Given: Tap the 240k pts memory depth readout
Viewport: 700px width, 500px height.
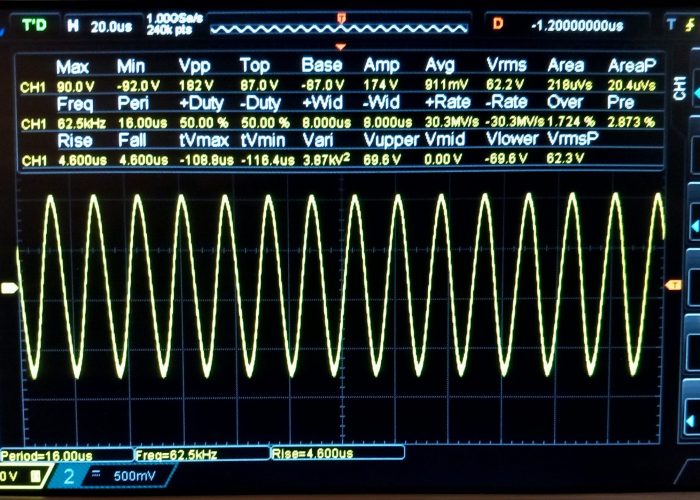Looking at the screenshot, I should coord(169,30).
